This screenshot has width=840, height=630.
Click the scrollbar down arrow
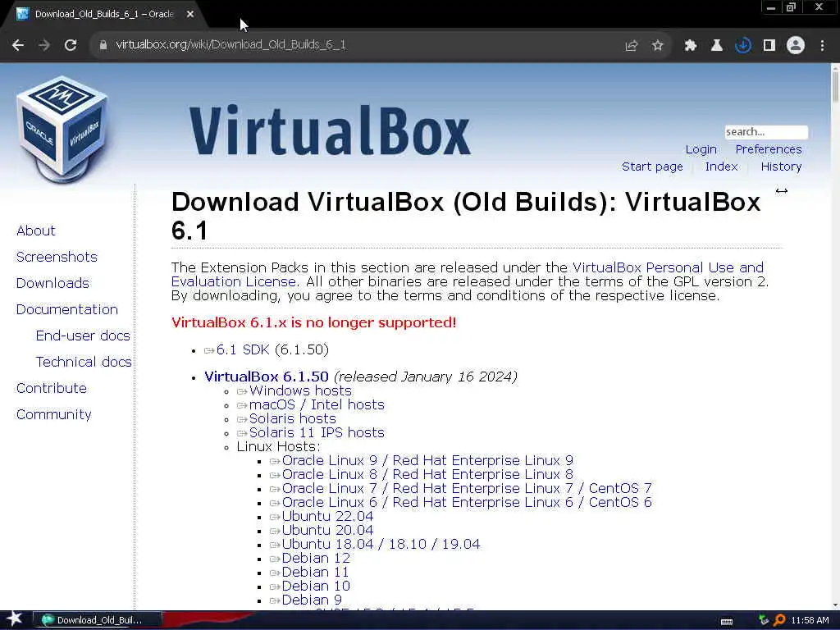[835, 605]
